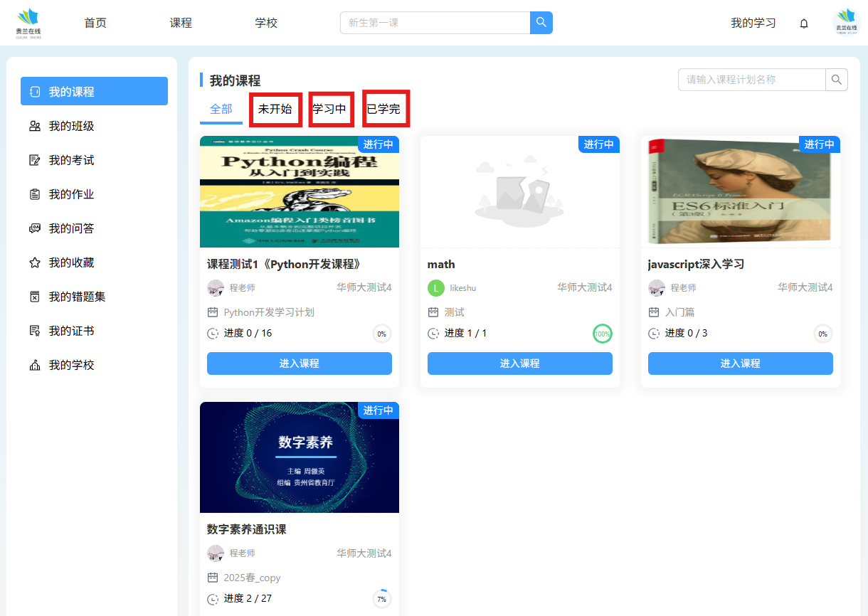868x616 pixels.
Task: Click the blue search magnifier button
Action: pyautogui.click(x=541, y=23)
